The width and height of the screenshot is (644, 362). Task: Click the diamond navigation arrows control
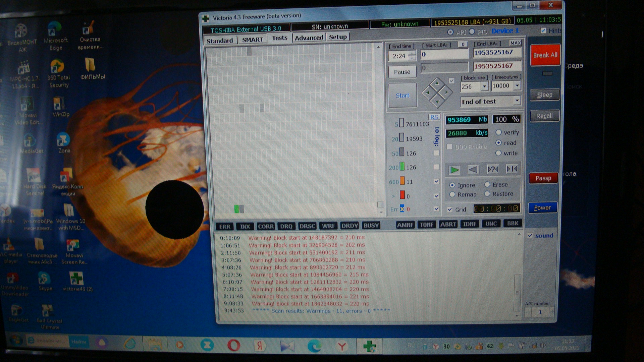(437, 92)
